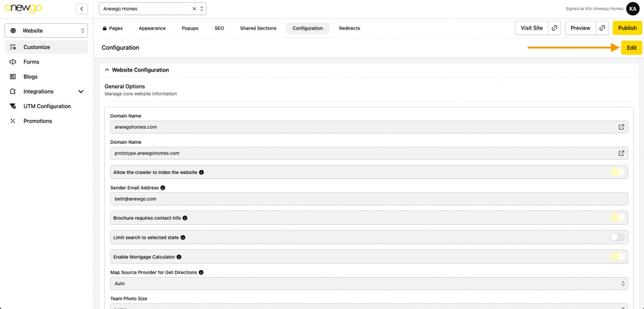
Task: Open Map Source Provider dropdown set to Auto
Action: (369, 284)
